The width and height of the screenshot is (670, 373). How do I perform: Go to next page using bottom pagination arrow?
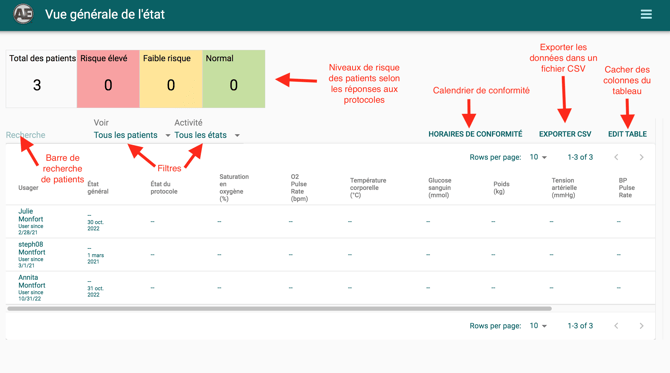click(x=641, y=326)
